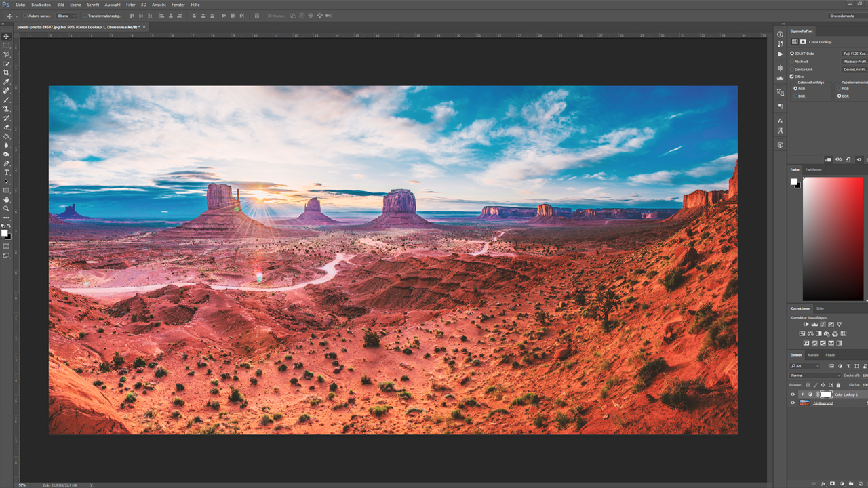The height and width of the screenshot is (488, 868).
Task: Open the collapsed Info panel icon
Action: [x=781, y=35]
